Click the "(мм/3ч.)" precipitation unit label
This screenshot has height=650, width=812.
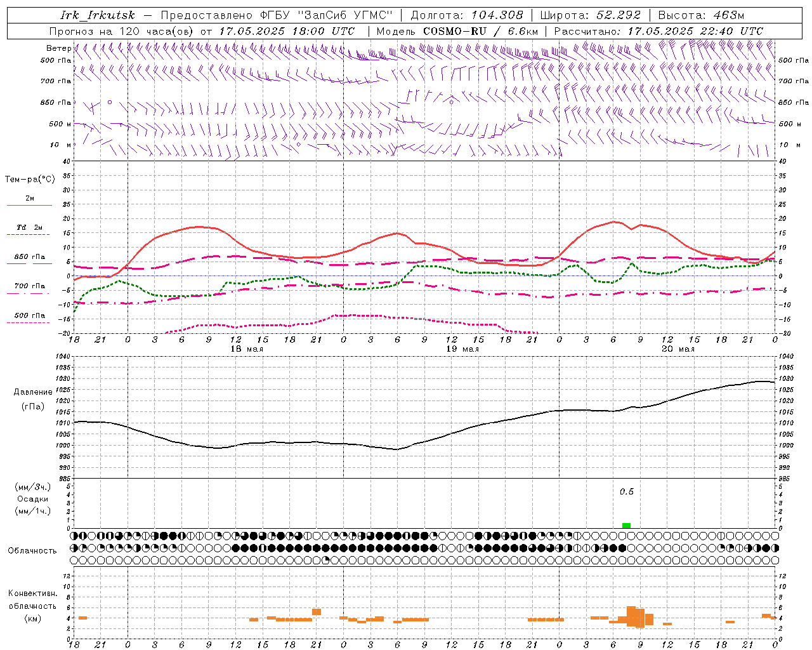click(33, 487)
